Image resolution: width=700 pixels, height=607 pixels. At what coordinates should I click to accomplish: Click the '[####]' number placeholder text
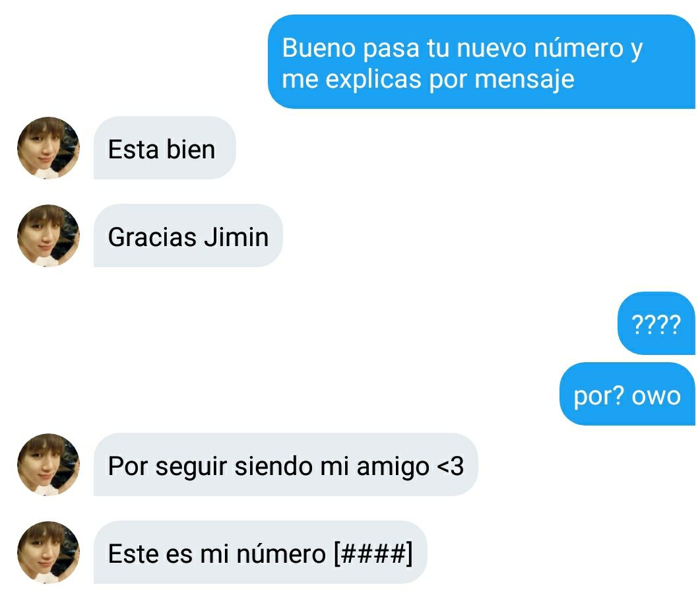pyautogui.click(x=373, y=554)
